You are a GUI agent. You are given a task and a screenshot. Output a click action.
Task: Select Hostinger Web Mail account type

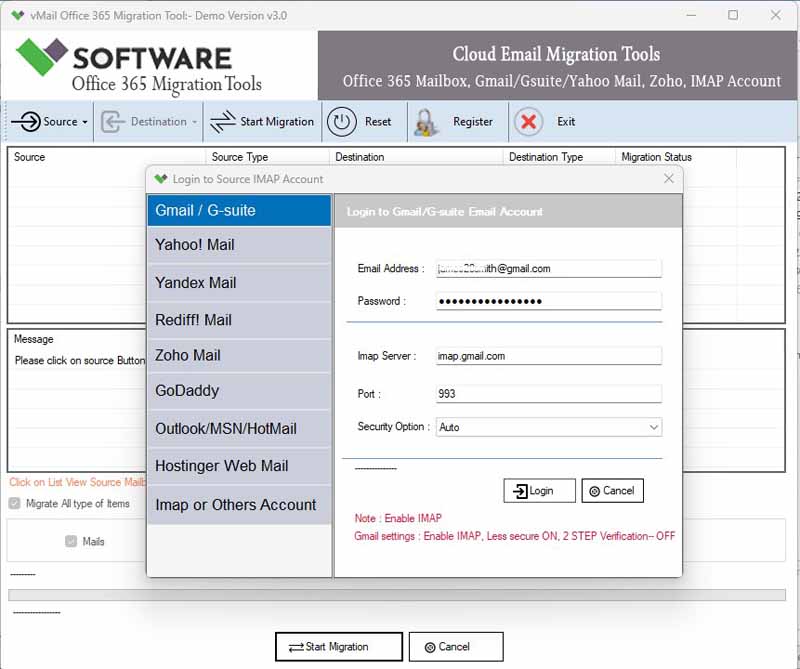(239, 466)
